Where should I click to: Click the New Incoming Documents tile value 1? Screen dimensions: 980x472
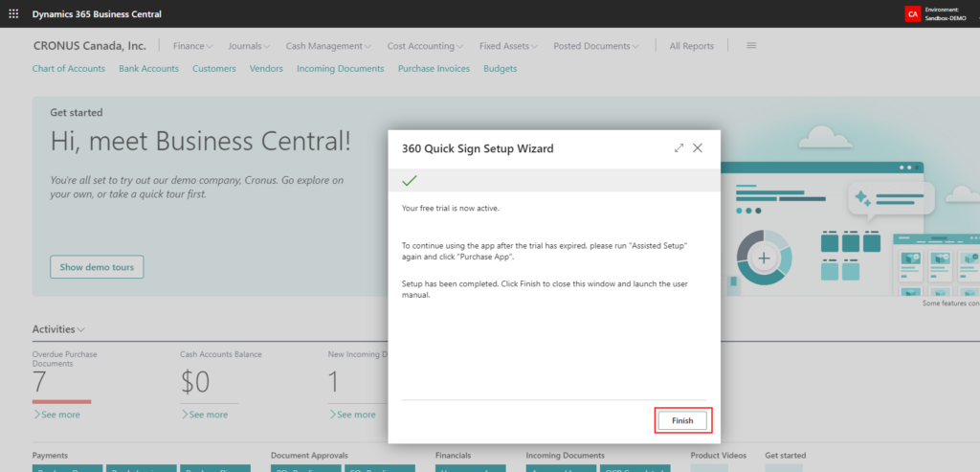pyautogui.click(x=333, y=382)
